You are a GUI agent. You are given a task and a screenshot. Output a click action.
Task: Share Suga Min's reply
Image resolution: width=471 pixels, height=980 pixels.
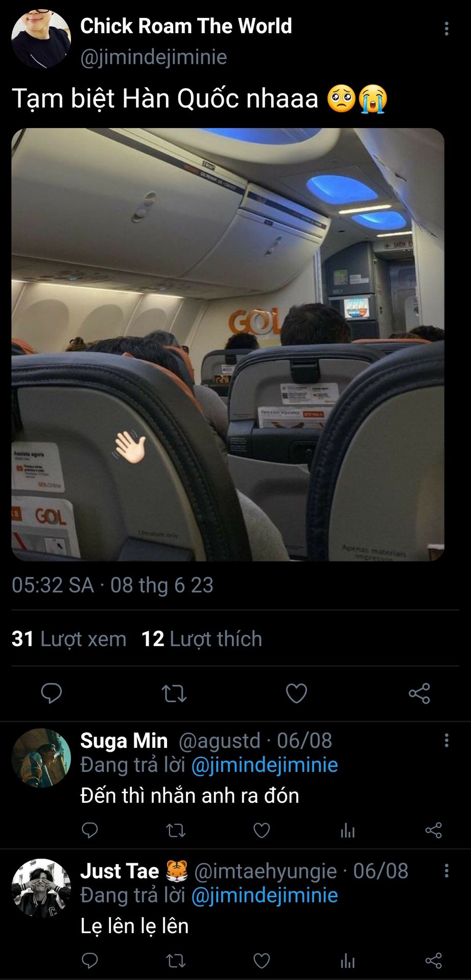point(433,830)
